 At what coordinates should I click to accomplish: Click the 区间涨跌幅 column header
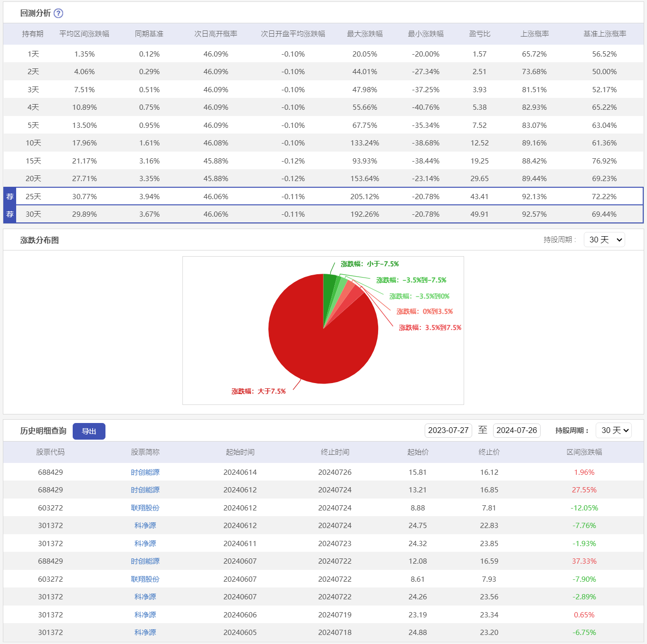pos(584,452)
